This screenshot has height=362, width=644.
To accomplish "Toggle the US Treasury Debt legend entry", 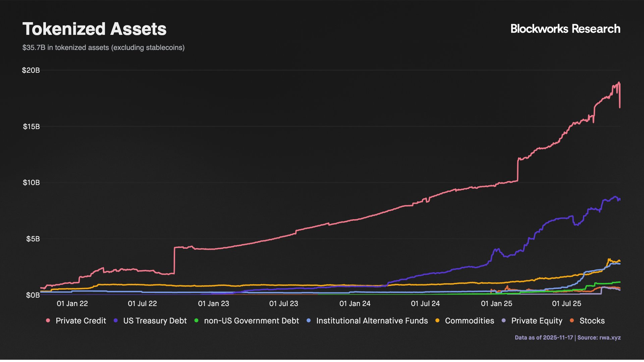I will pos(155,321).
